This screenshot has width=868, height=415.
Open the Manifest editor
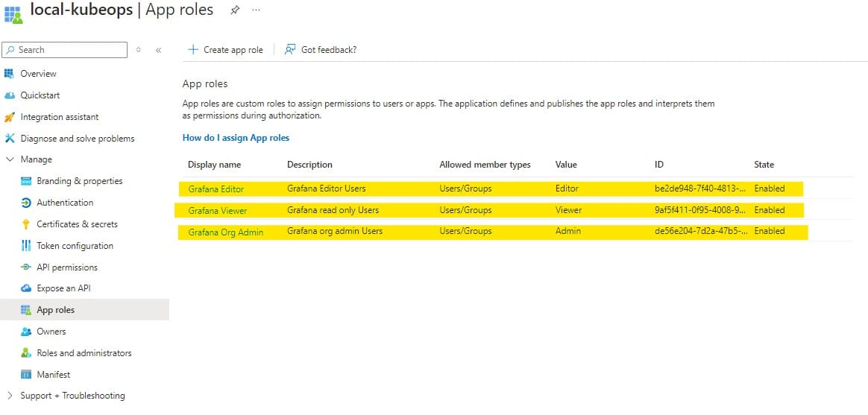point(53,375)
